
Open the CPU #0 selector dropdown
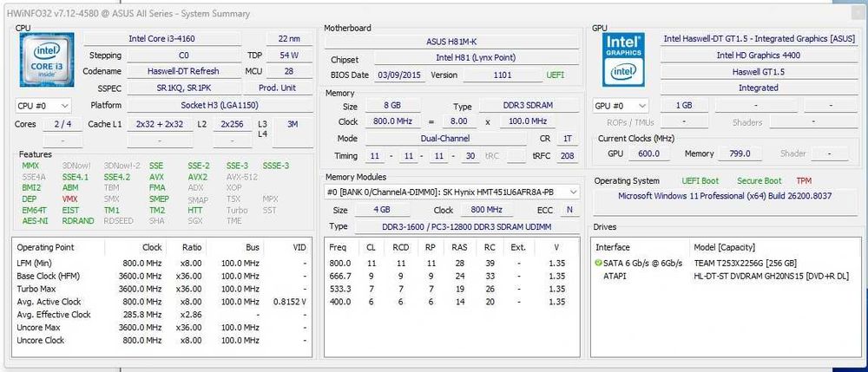[43, 105]
